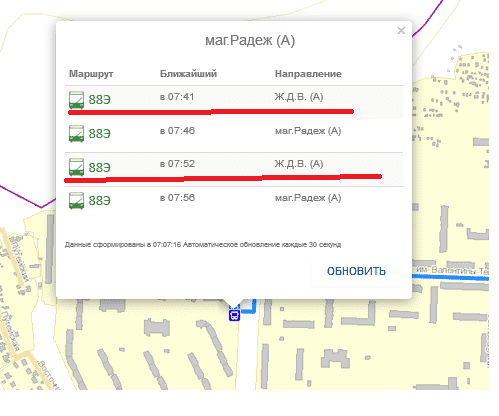
Task: Click the ОБНОВИТЬ refresh button
Action: (356, 271)
